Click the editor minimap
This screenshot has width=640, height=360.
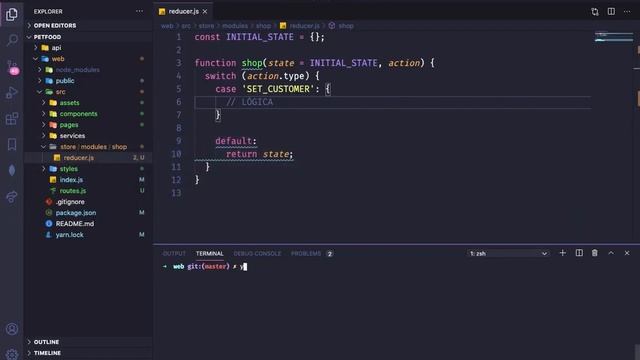[613, 38]
